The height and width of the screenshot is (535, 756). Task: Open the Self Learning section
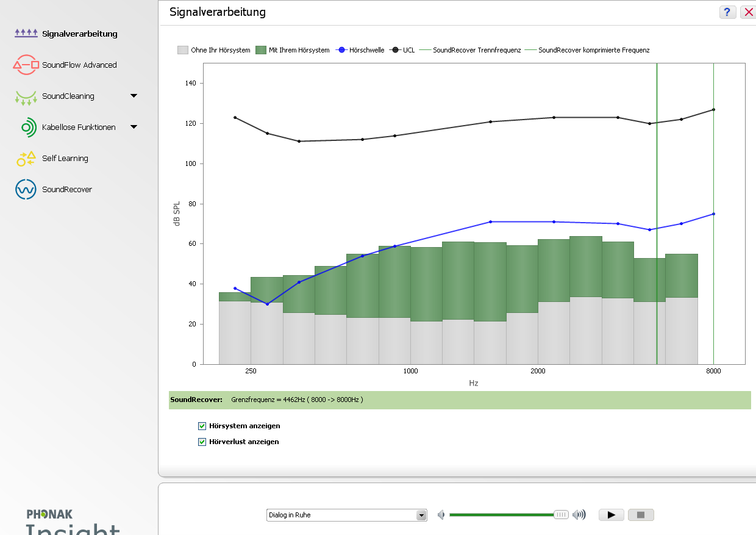(x=65, y=158)
